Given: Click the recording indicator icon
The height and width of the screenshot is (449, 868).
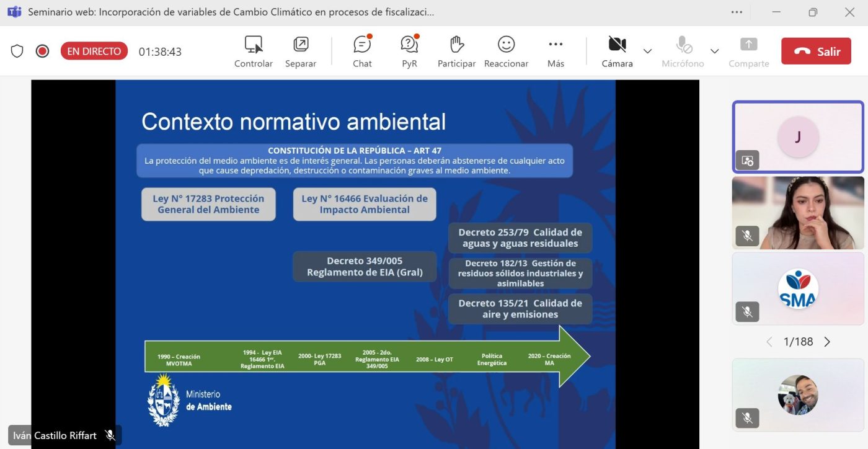Looking at the screenshot, I should [42, 51].
